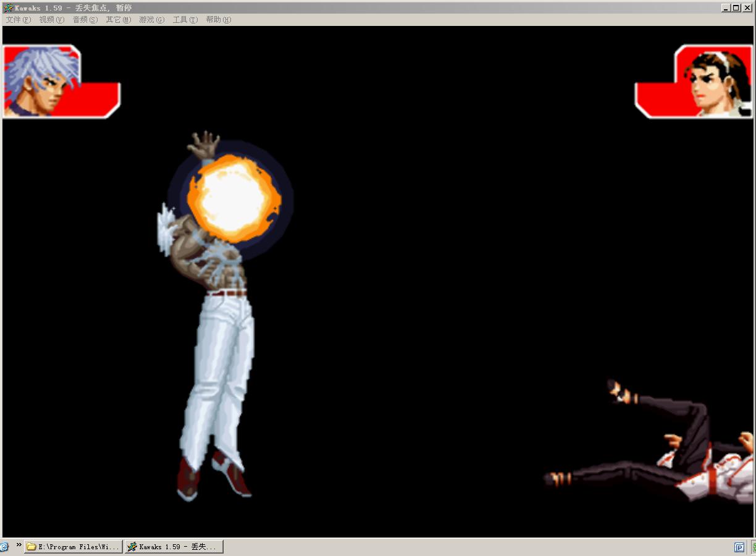This screenshot has height=556, width=756.
Task: Click the green system tray icon at far right
Action: pos(753,547)
